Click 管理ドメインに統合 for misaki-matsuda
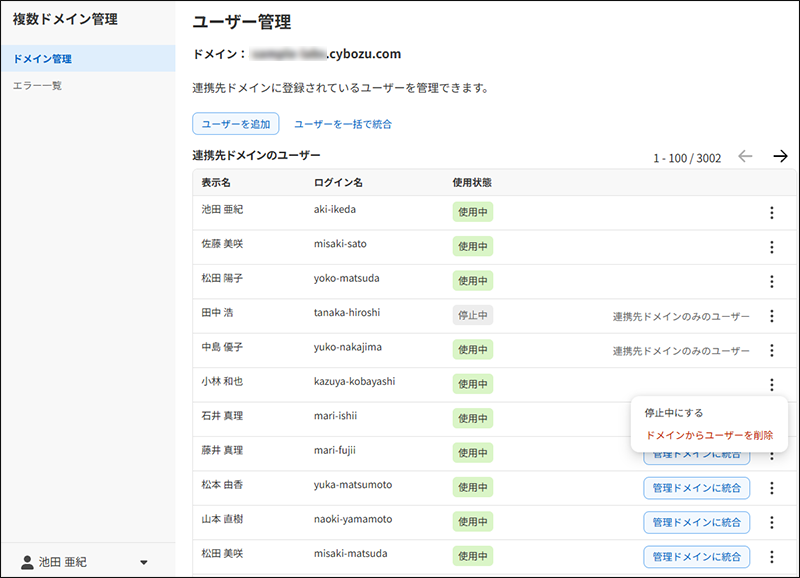The height and width of the screenshot is (578, 800). click(696, 557)
